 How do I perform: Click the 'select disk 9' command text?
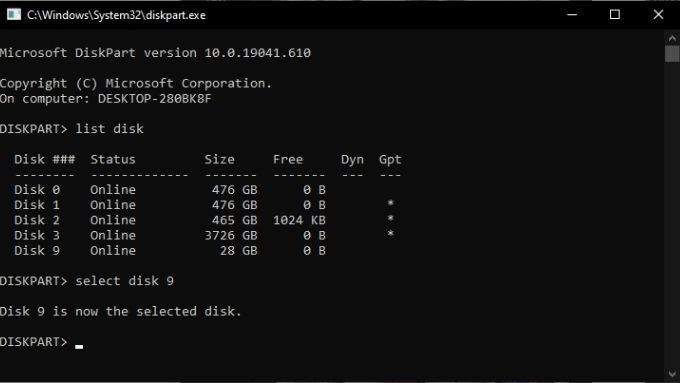[124, 281]
